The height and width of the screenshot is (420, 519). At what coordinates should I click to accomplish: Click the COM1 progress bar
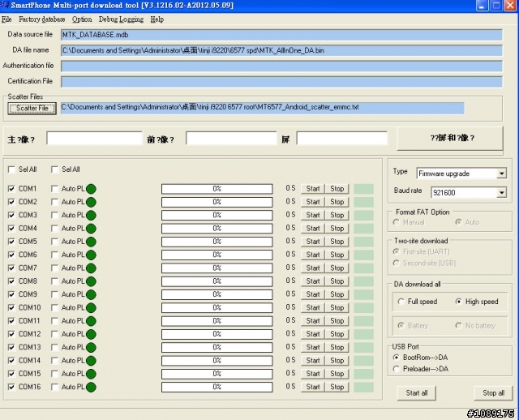tap(217, 189)
